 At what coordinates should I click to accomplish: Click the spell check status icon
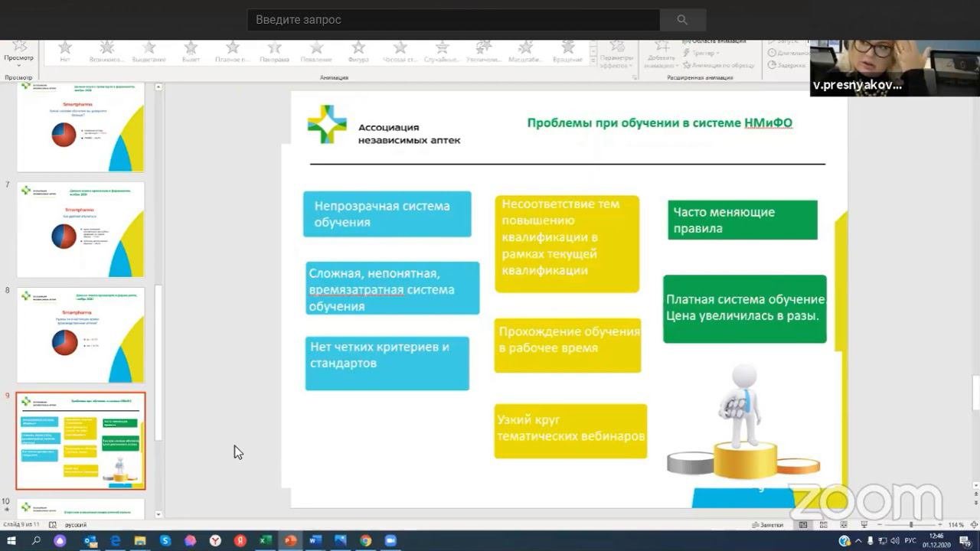pos(53,525)
